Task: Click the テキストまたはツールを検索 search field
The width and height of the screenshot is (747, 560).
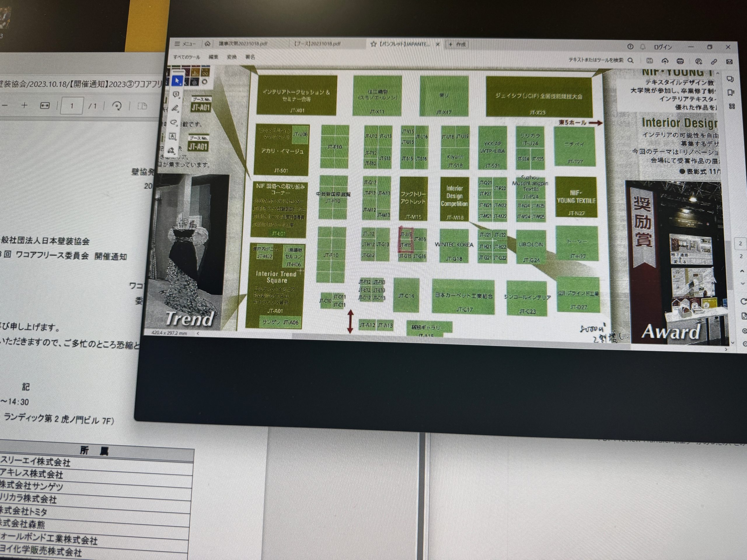Action: pyautogui.click(x=596, y=60)
